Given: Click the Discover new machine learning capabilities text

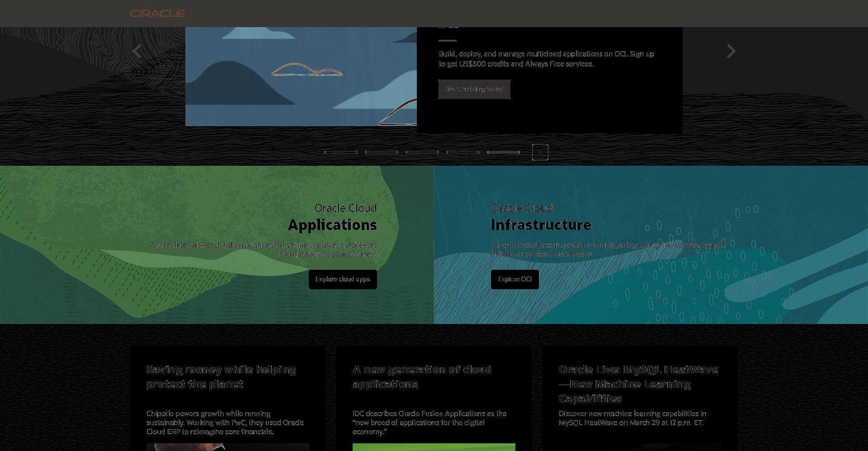Looking at the screenshot, I should [632, 418].
